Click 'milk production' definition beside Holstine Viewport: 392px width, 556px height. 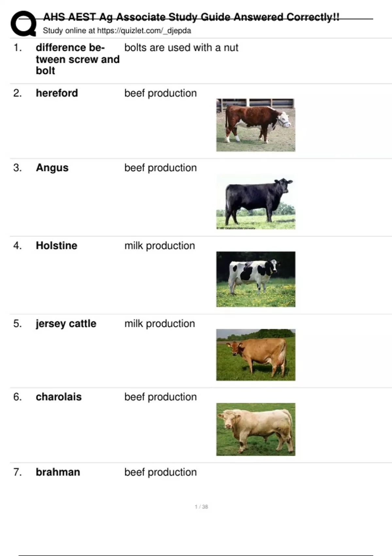coord(160,246)
